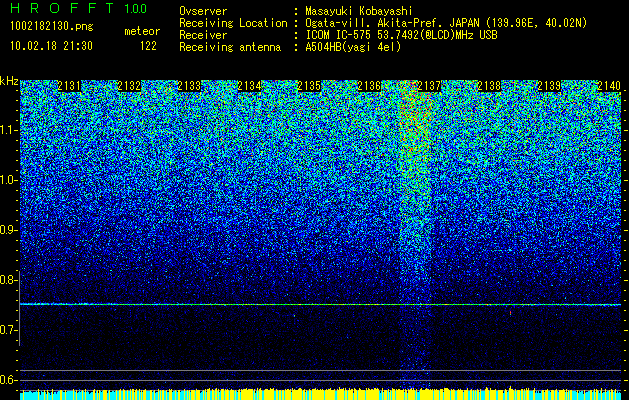629x400 pixels.
Task: Click the 2139 time marker
Action: tap(549, 86)
